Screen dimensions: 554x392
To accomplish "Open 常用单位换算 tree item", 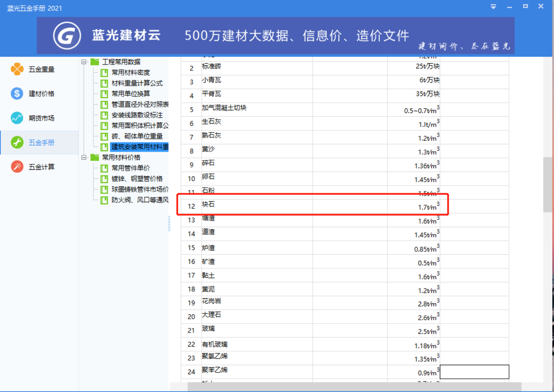I will pyautogui.click(x=131, y=94).
